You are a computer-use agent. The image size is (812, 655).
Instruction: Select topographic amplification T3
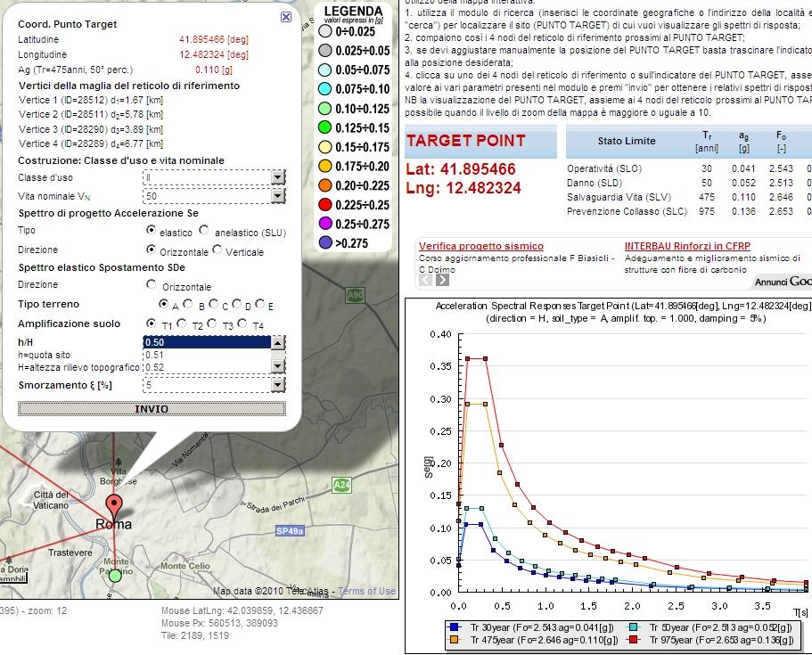point(212,323)
